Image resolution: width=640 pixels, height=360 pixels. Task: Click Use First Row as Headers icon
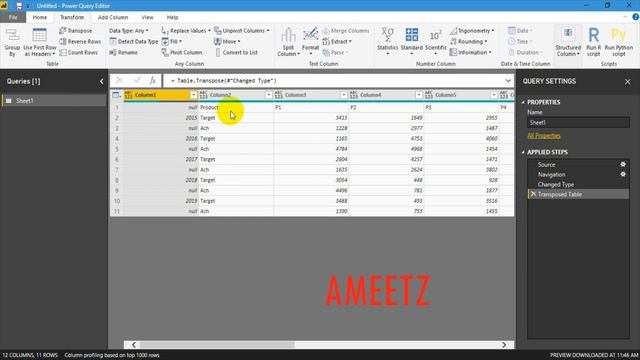[x=40, y=42]
